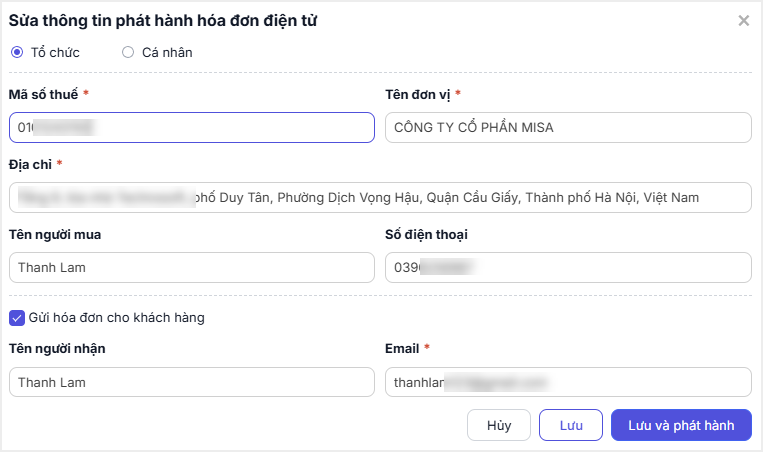763x452 pixels.
Task: Focus the "Tên người nhận" input field
Action: [x=192, y=382]
